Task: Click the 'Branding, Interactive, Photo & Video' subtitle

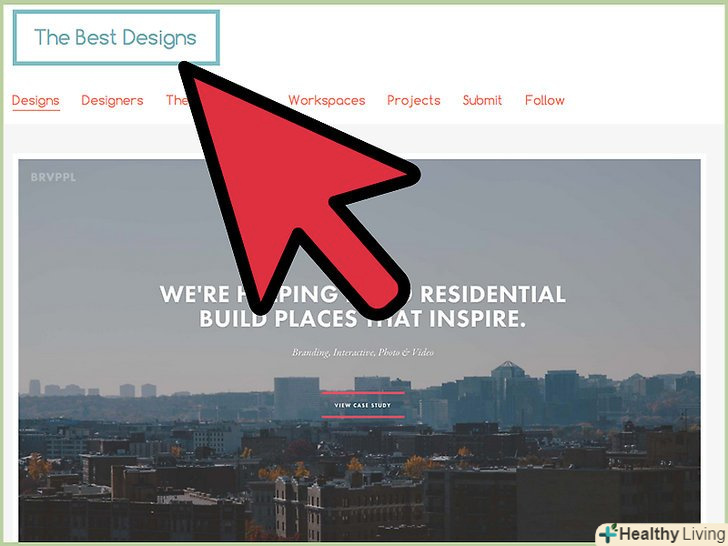Action: click(363, 352)
